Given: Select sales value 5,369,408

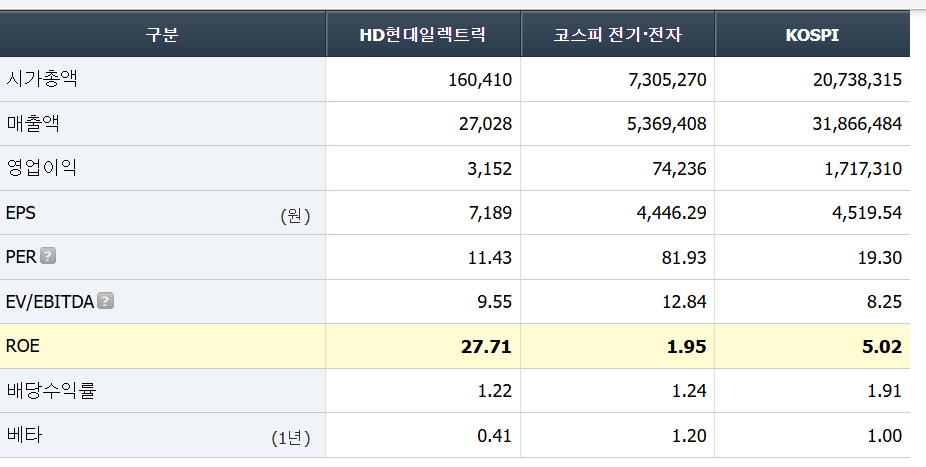Looking at the screenshot, I should point(667,124).
